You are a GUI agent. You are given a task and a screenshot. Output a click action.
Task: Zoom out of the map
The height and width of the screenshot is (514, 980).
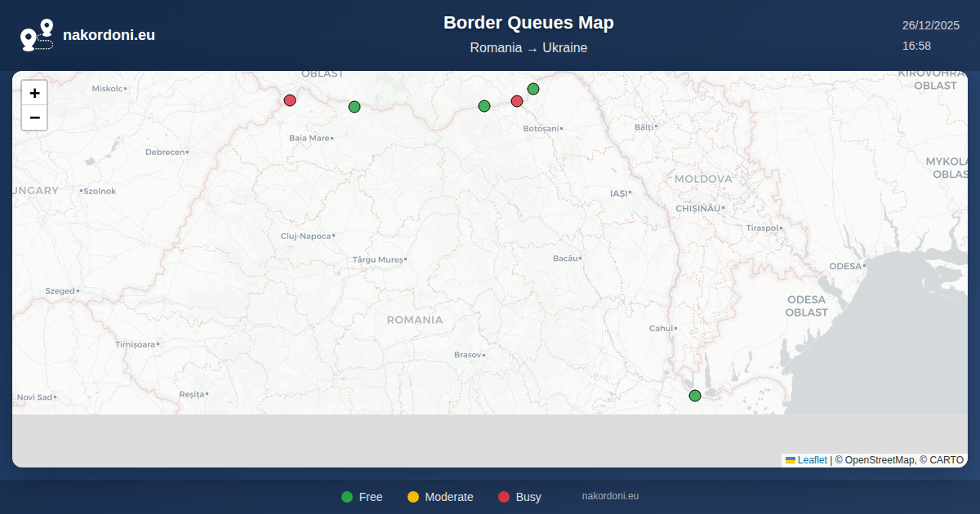click(34, 117)
